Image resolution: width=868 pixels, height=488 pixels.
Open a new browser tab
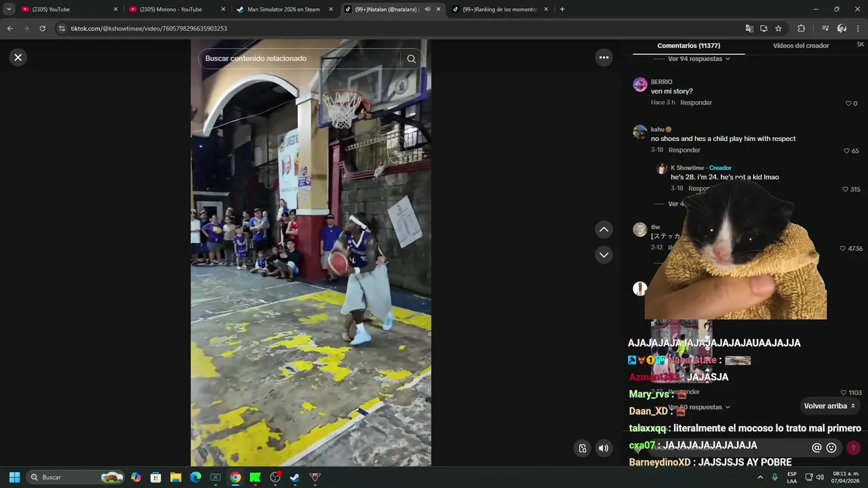click(562, 9)
